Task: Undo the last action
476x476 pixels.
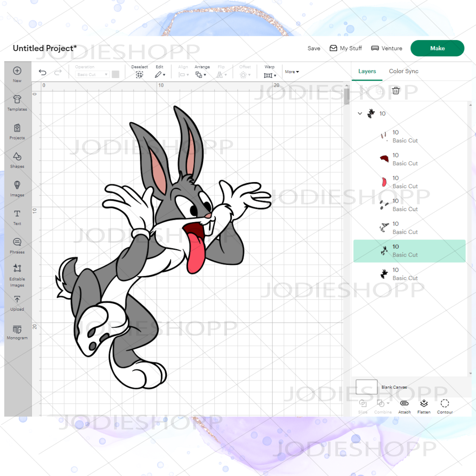Action: click(x=42, y=72)
